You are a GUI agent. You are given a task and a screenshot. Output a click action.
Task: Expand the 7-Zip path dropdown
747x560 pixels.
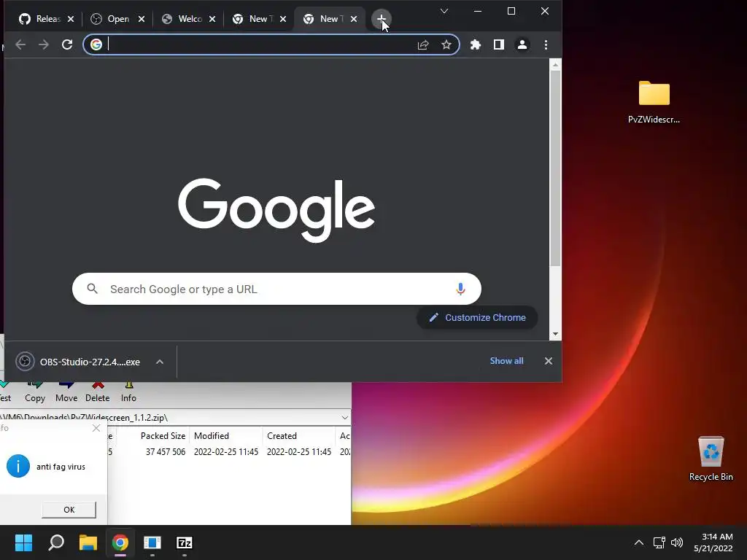point(344,418)
